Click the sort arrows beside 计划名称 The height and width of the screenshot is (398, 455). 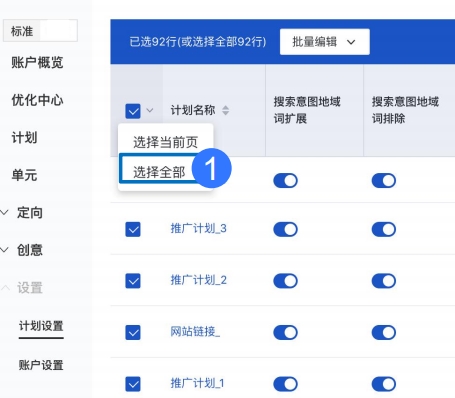click(226, 110)
